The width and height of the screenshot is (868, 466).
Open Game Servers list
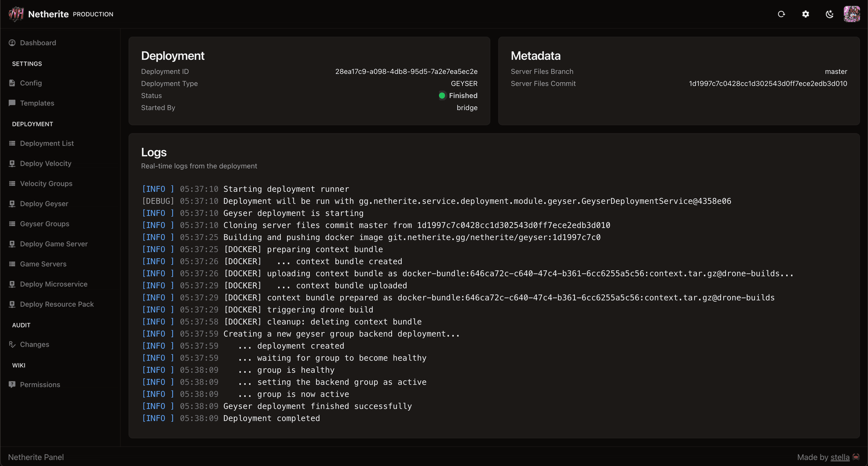pyautogui.click(x=43, y=264)
